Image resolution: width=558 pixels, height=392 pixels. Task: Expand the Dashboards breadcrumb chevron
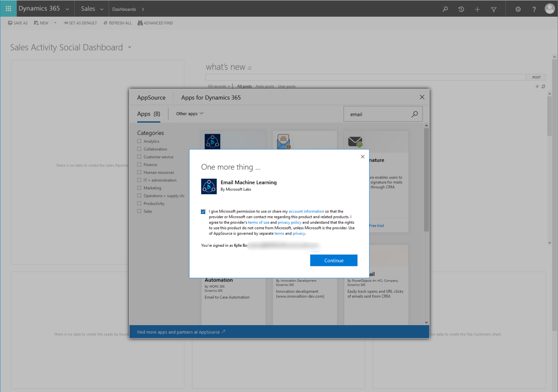[143, 9]
